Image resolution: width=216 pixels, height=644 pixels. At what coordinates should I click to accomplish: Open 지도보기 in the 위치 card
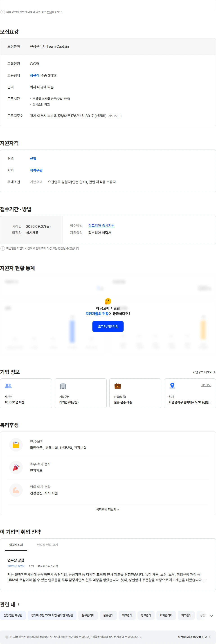[206, 385]
